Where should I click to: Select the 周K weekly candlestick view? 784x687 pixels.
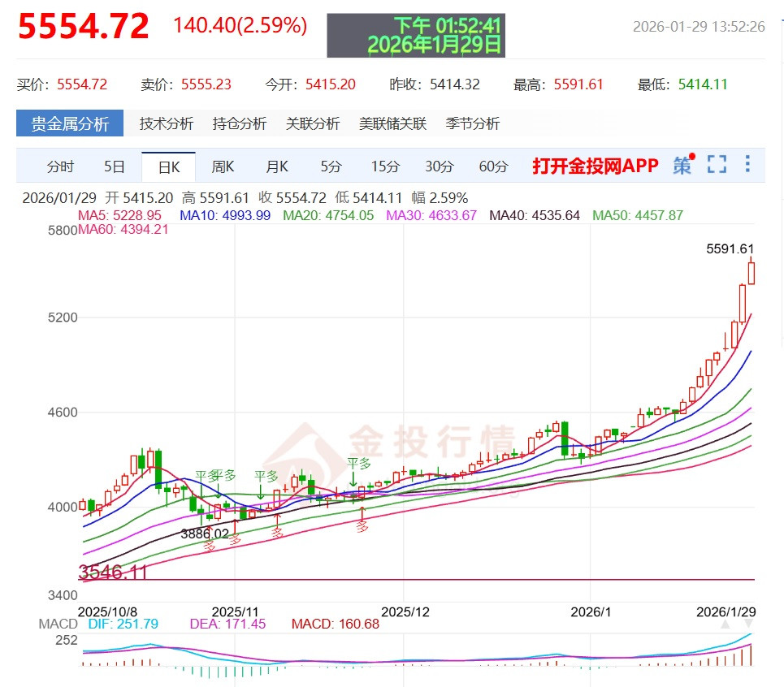click(x=223, y=166)
